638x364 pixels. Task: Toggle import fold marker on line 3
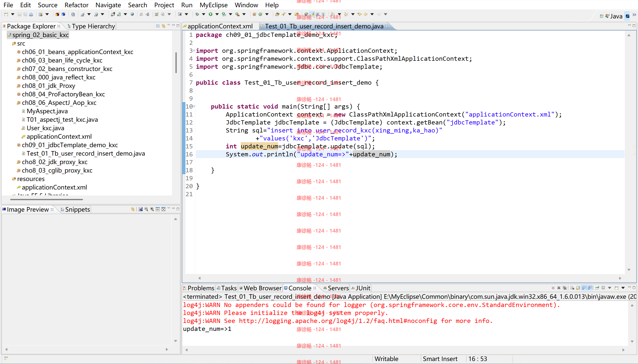click(x=194, y=51)
